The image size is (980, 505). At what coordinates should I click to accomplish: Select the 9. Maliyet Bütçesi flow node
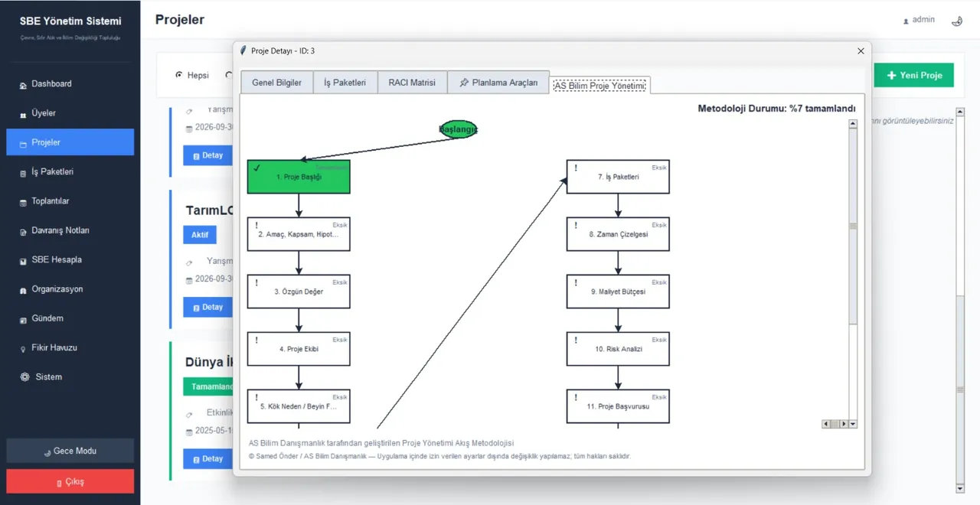pyautogui.click(x=618, y=292)
